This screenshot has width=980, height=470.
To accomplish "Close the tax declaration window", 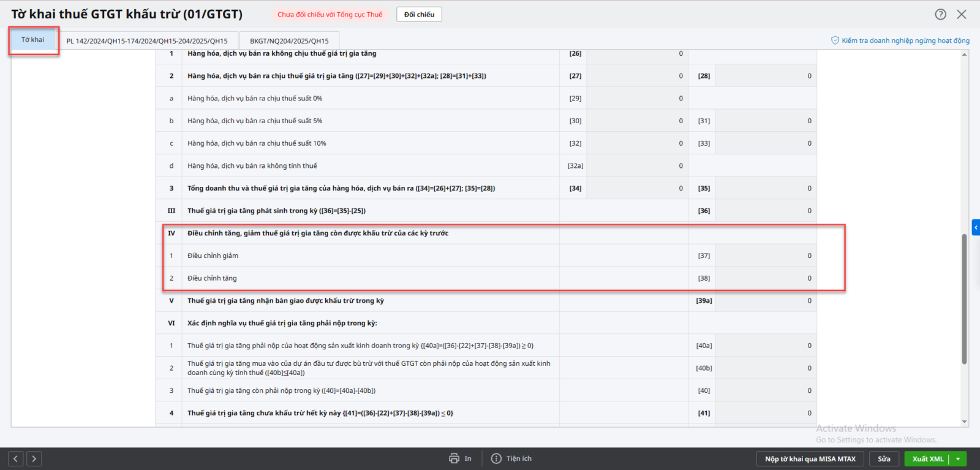I will 962,14.
